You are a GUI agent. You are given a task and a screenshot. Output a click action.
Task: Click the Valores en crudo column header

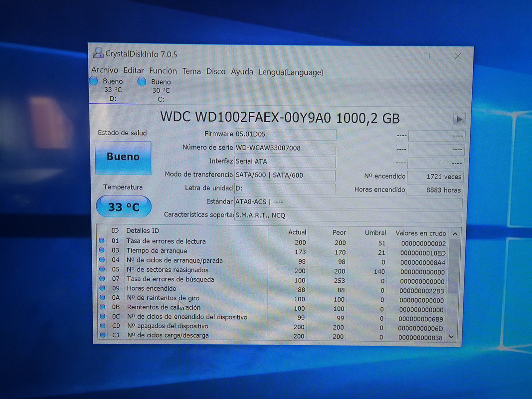pyautogui.click(x=421, y=233)
